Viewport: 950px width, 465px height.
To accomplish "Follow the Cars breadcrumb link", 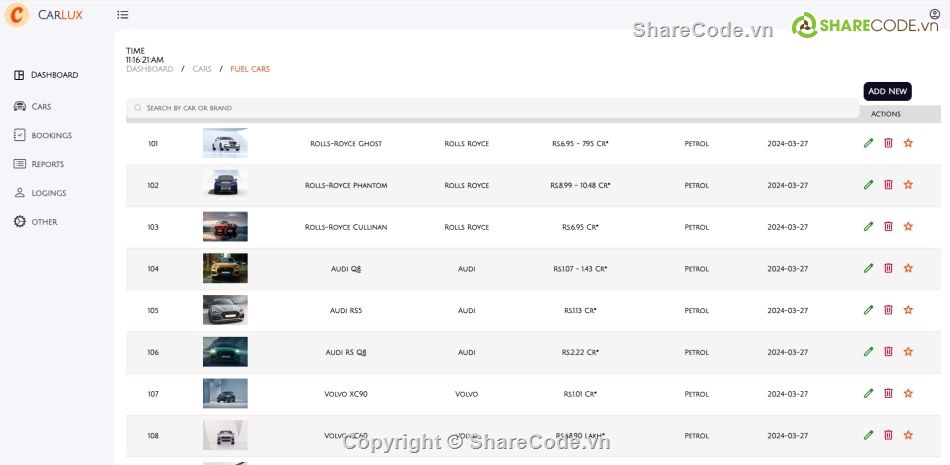I will (x=202, y=69).
